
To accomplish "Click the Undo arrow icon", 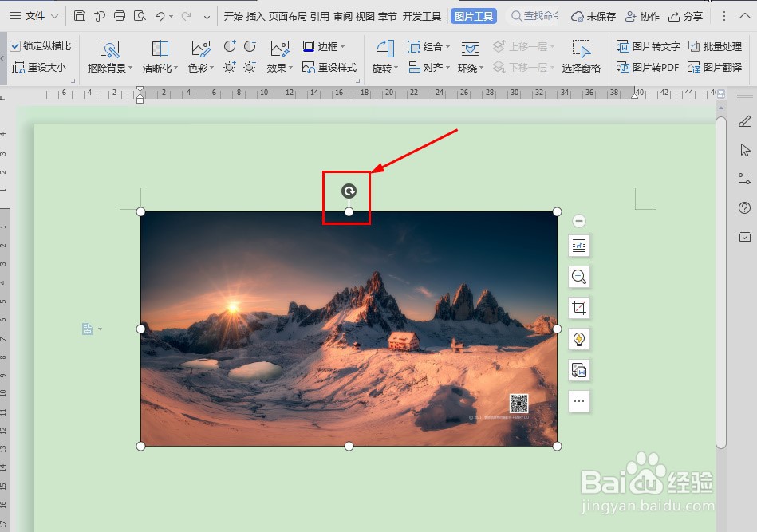I will click(x=160, y=16).
